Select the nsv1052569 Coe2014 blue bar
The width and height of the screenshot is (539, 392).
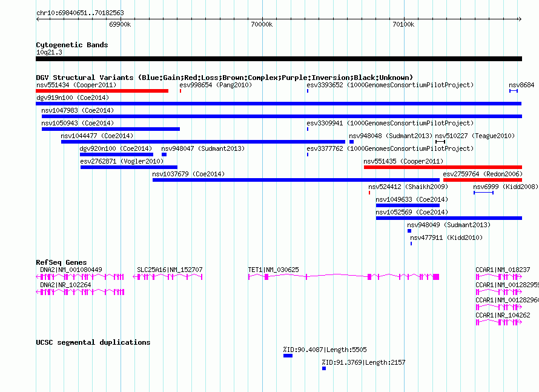point(449,218)
